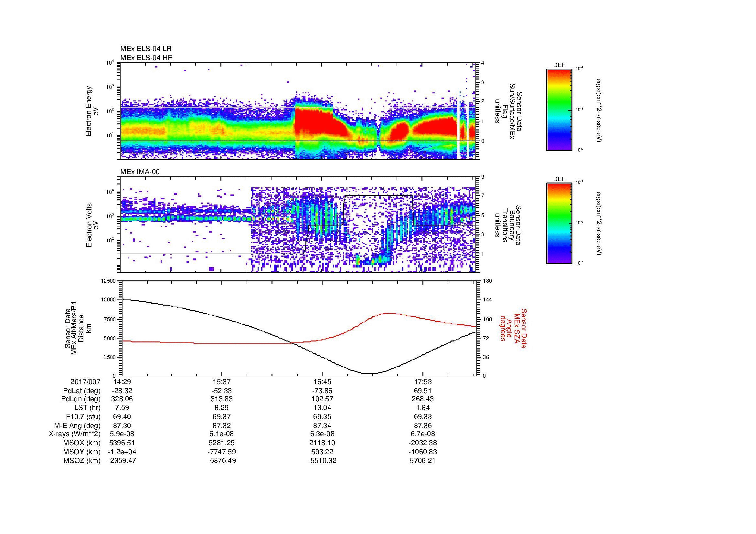
Task: Click the 12500 distance axis tick label
Action: pos(108,281)
